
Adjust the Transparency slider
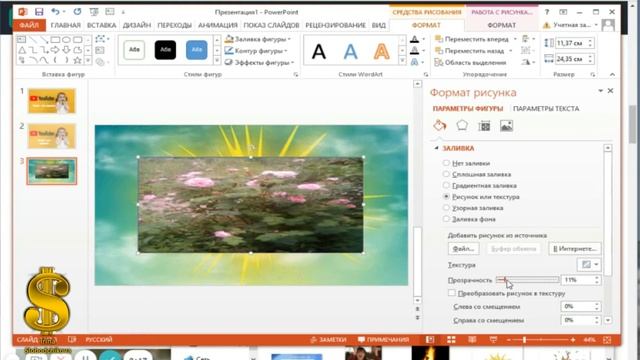point(527,280)
